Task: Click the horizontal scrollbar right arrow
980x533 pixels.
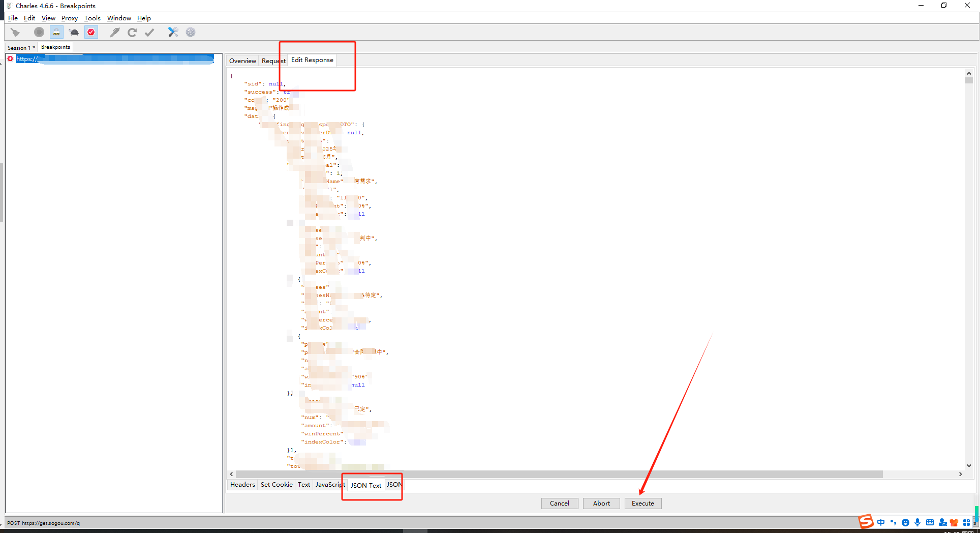Action: (x=960, y=474)
